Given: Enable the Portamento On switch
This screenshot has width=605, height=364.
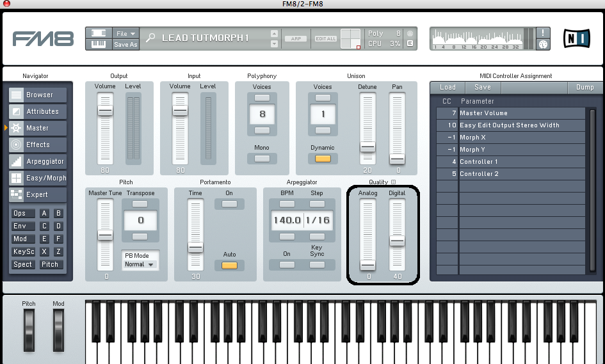Looking at the screenshot, I should pyautogui.click(x=229, y=204).
